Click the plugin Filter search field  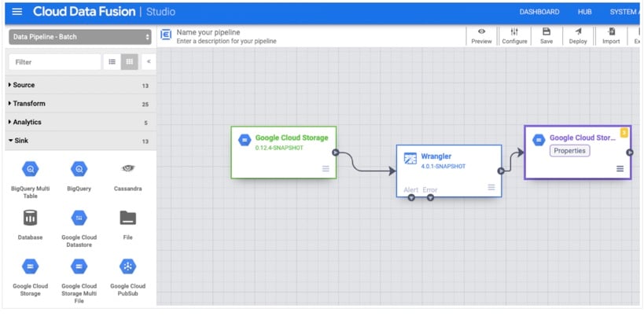55,61
